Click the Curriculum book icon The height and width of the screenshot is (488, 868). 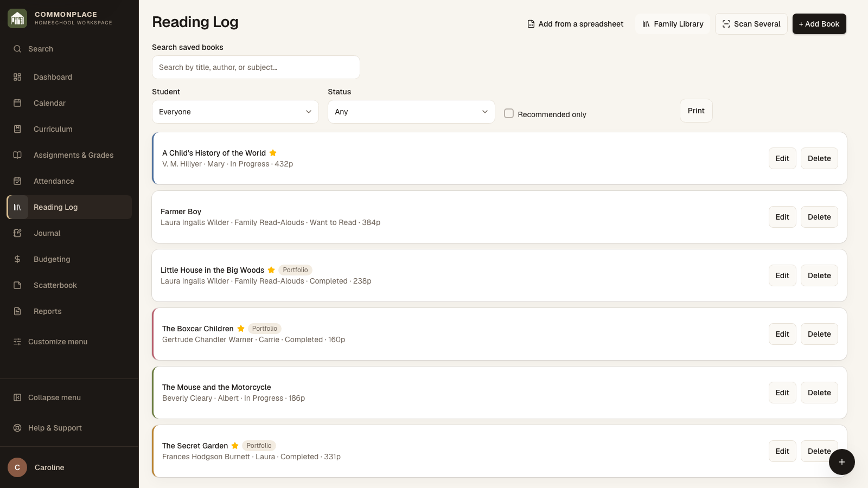[x=17, y=129]
